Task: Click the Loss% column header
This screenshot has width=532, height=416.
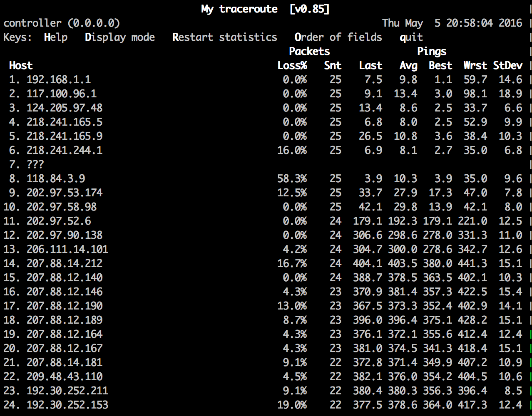Action: 292,65
